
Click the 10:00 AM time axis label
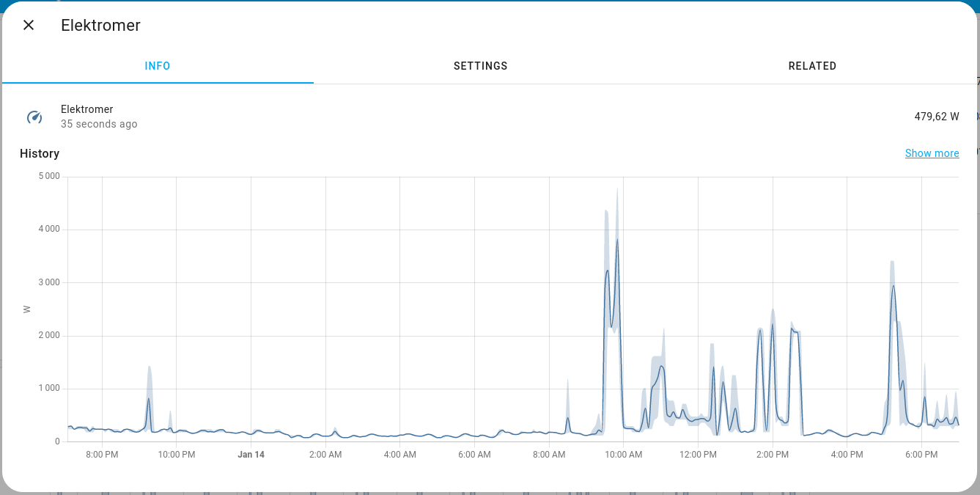click(623, 455)
